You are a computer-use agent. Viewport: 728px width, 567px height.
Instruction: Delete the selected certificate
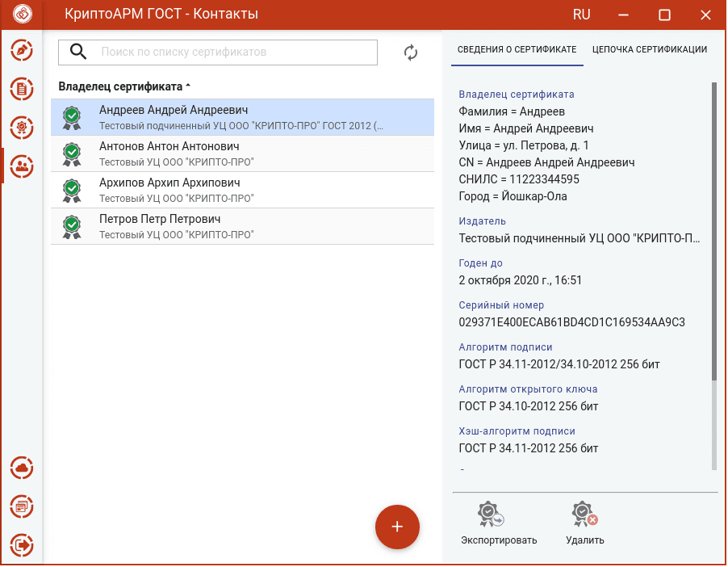(x=585, y=523)
